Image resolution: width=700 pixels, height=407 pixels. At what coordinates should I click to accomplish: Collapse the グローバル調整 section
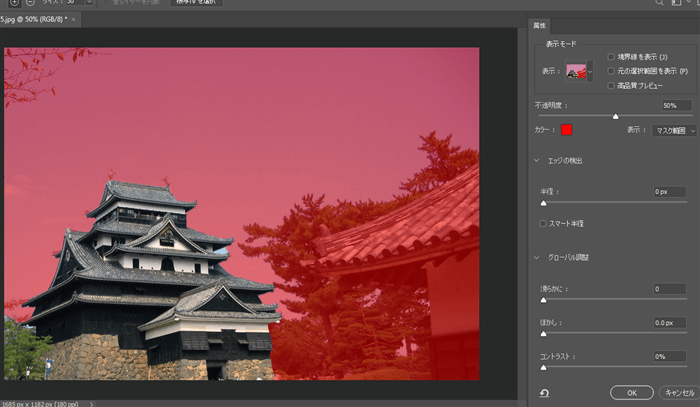tap(537, 257)
